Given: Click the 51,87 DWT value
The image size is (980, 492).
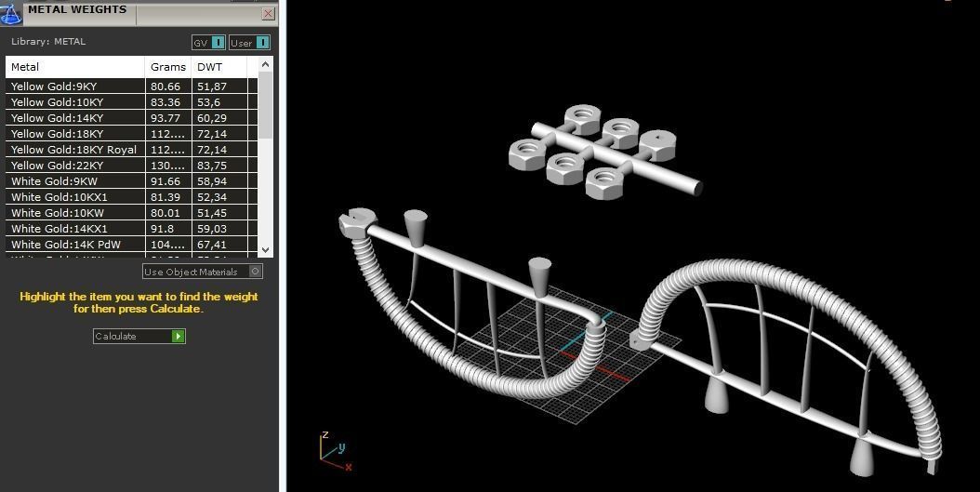Looking at the screenshot, I should pos(212,86).
